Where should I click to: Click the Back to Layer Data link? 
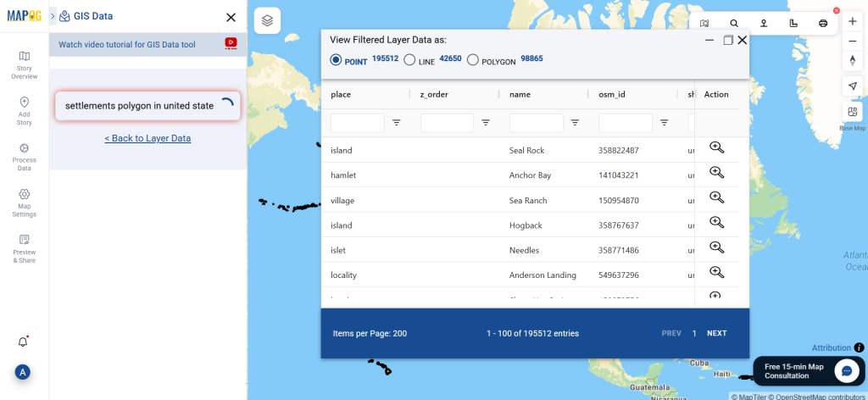147,138
